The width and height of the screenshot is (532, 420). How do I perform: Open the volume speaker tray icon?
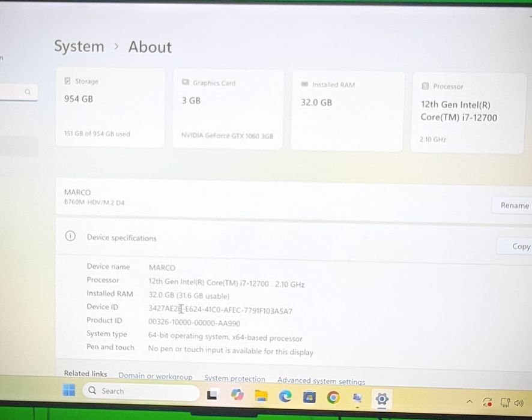519,403
